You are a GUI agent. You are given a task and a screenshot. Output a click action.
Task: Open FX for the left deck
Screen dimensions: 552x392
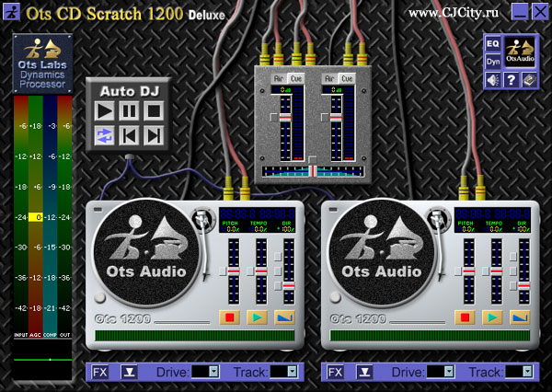coord(100,373)
